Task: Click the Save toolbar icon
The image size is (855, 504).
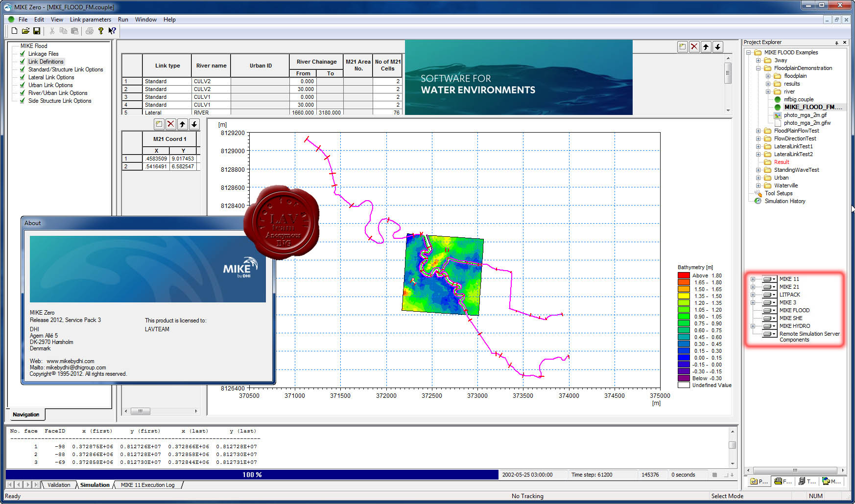Action: (36, 31)
